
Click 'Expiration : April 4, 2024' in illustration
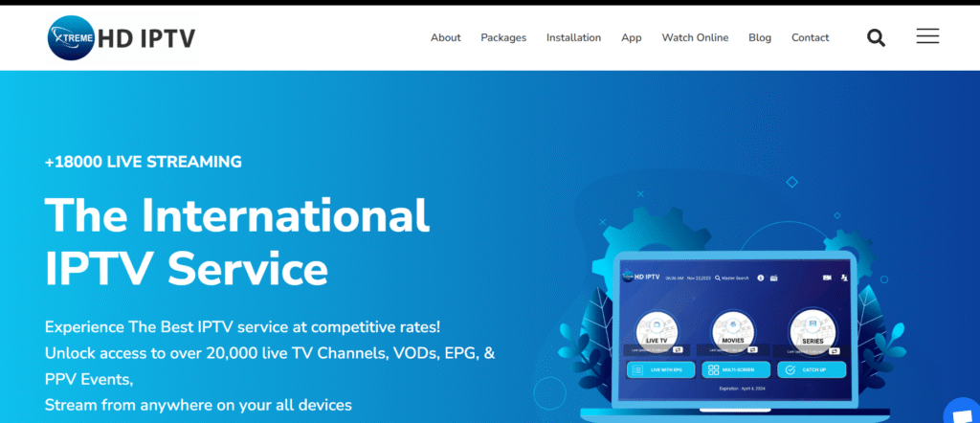743,389
